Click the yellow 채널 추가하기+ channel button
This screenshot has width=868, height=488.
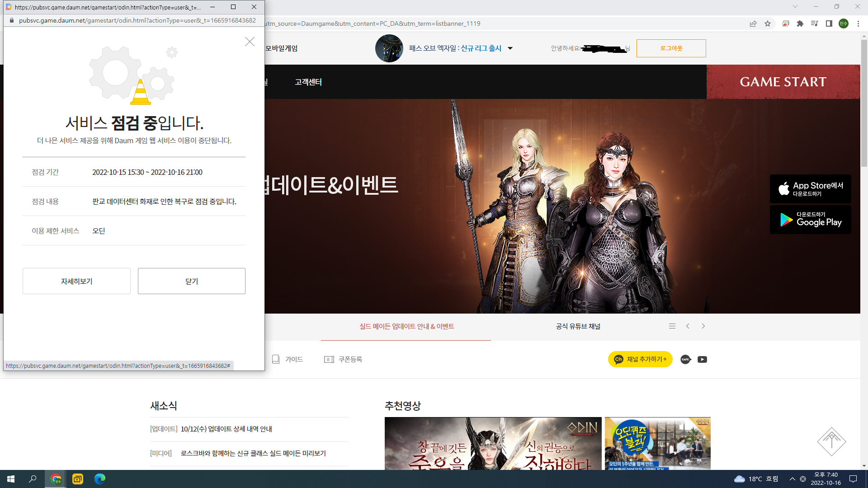point(640,359)
